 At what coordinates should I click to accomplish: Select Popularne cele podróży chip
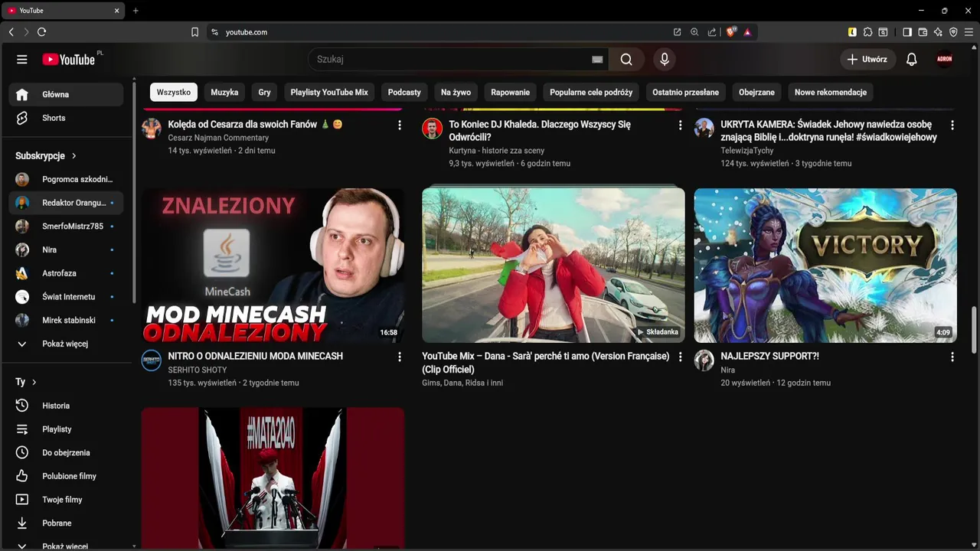(591, 92)
